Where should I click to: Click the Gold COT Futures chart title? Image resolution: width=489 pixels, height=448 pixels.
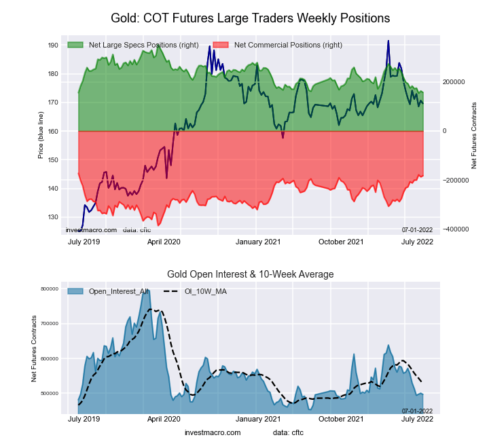coord(250,16)
